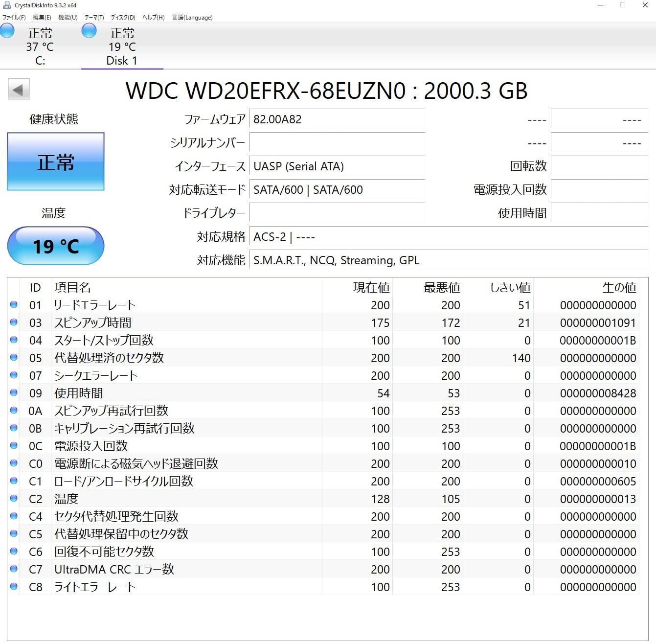656x644 pixels.
Task: Click the blue health circle above C: drive
Action: tap(7, 30)
